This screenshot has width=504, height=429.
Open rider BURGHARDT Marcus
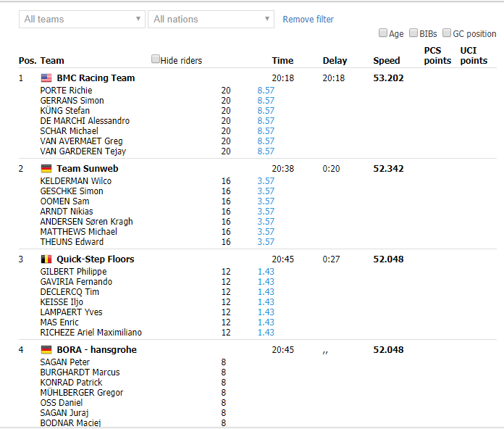(80, 372)
